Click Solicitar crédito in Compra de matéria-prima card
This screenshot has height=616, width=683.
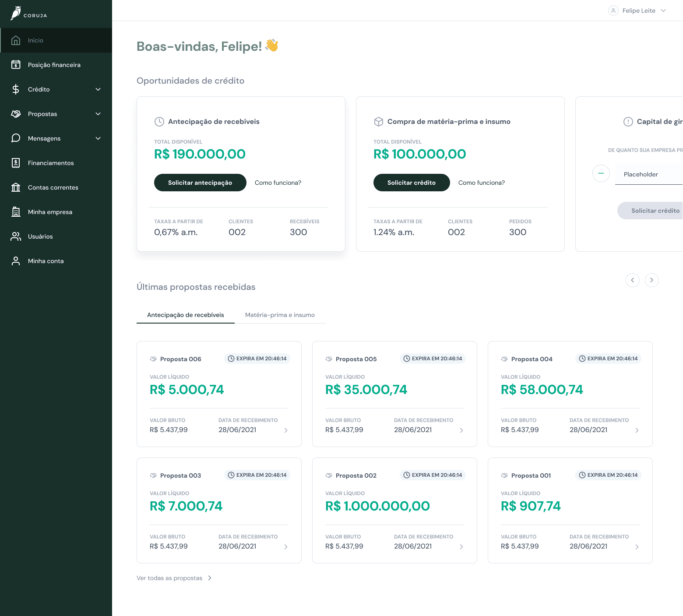click(x=412, y=183)
